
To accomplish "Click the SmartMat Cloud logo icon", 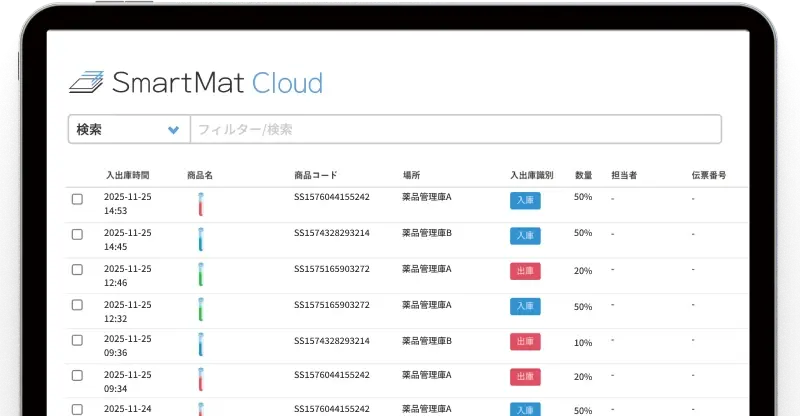I will (x=86, y=82).
